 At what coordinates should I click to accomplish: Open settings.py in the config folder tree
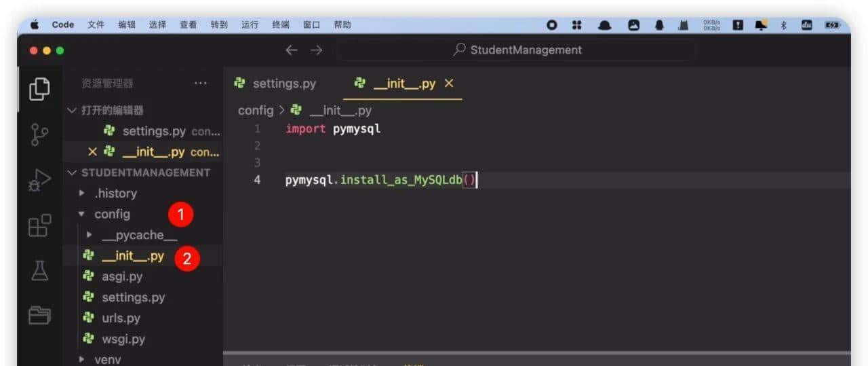click(143, 297)
